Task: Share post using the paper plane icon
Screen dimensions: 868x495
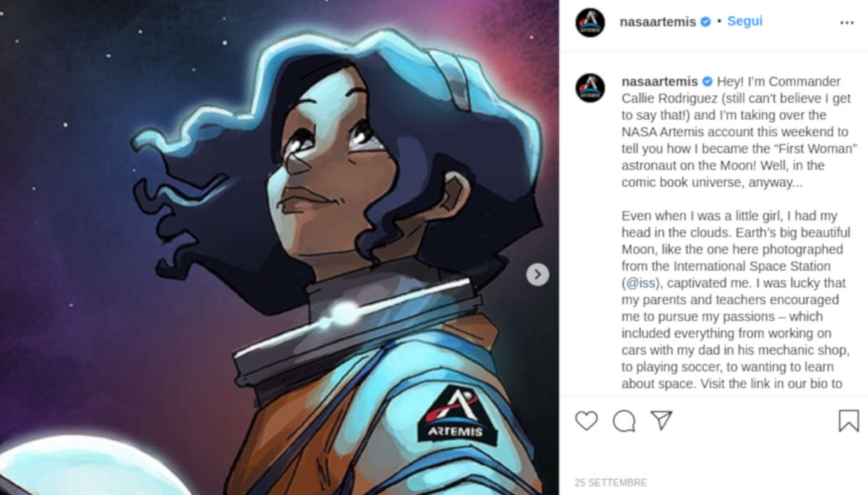Action: [x=662, y=420]
